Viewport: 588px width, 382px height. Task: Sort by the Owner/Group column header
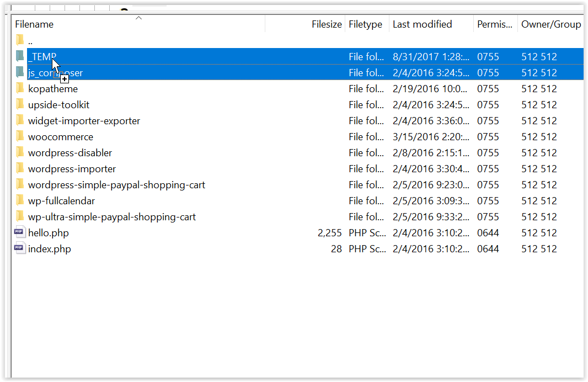point(551,24)
